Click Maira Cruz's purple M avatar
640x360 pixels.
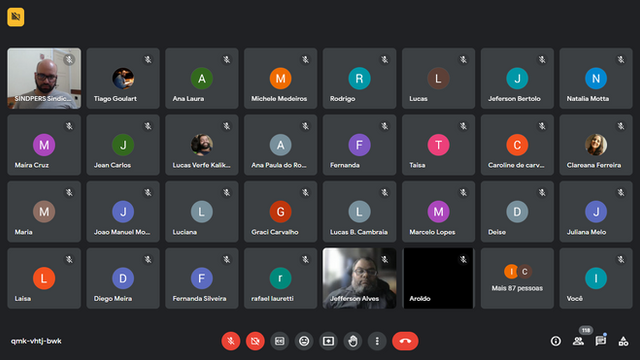[44, 145]
